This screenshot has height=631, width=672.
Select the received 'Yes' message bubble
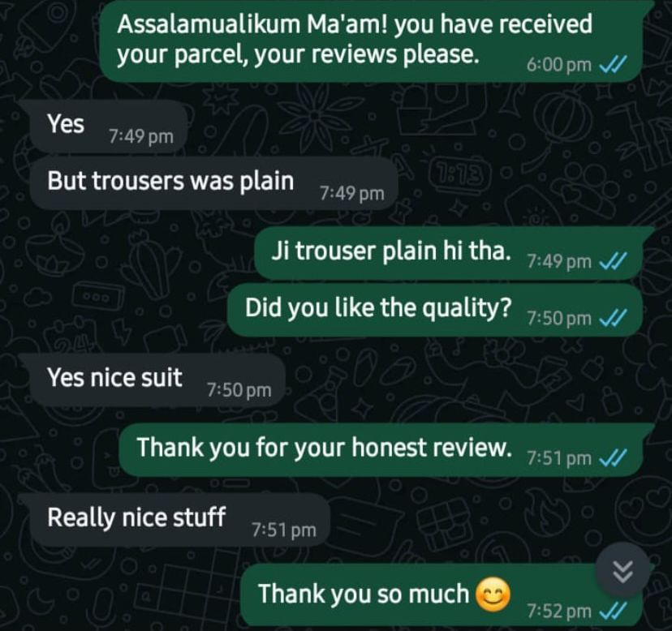tap(109, 127)
